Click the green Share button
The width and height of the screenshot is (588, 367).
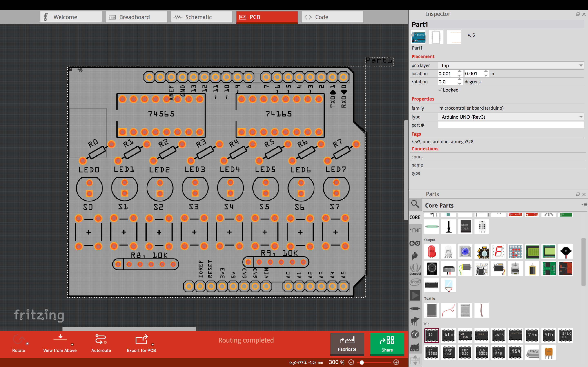pyautogui.click(x=387, y=344)
